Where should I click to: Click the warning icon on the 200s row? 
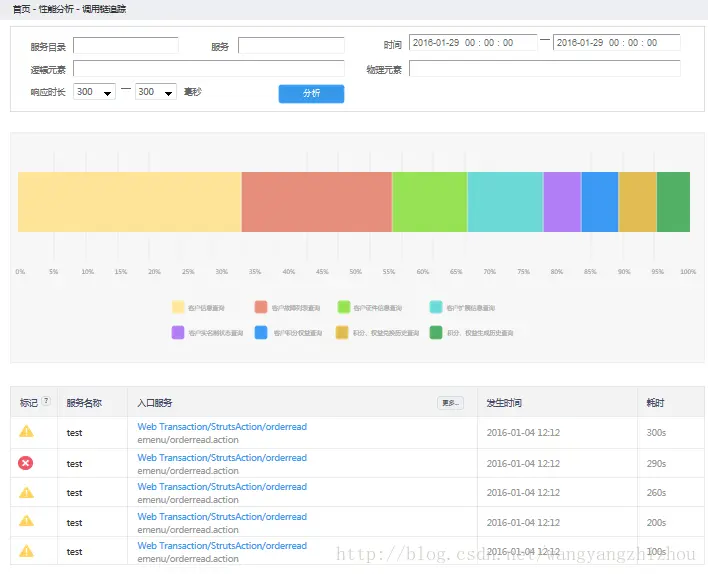26,521
